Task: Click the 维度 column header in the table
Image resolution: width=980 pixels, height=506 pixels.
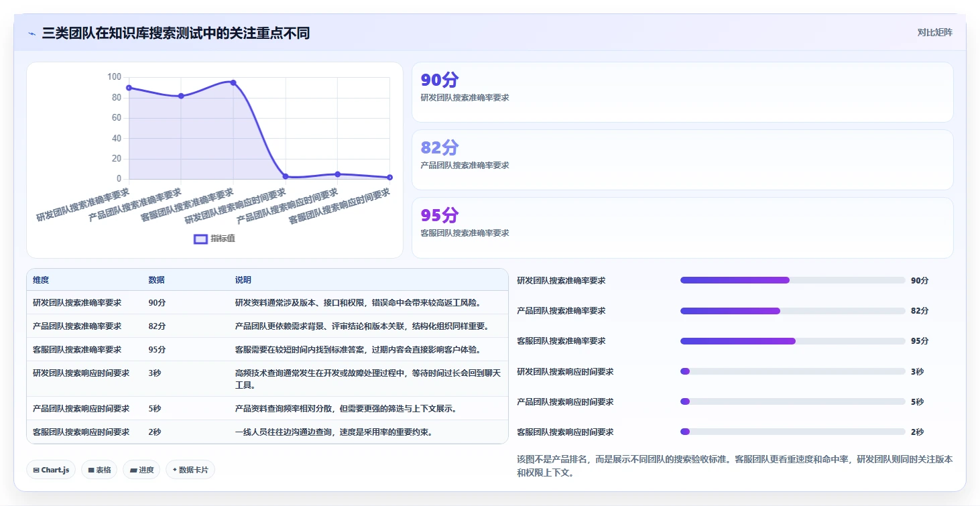Action: [x=41, y=280]
